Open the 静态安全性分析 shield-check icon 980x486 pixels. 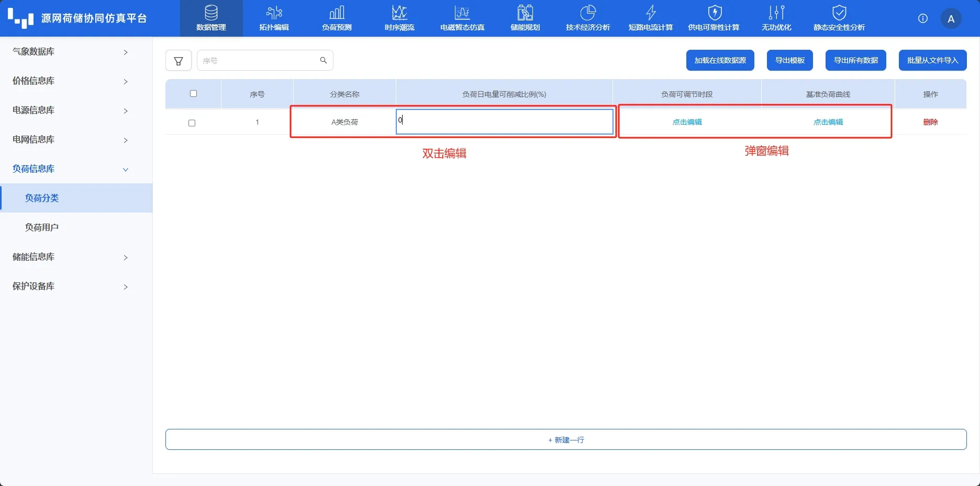click(839, 13)
